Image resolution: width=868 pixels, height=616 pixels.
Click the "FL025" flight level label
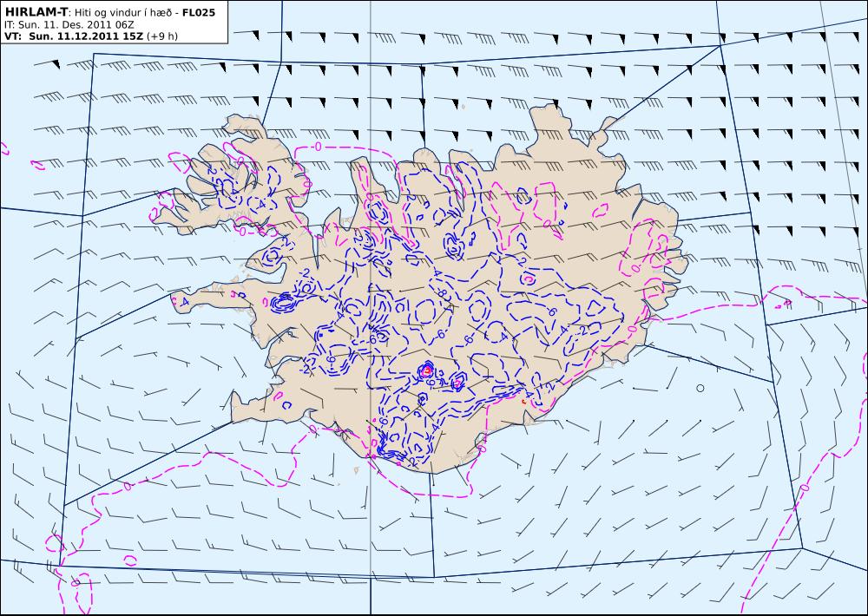197,12
